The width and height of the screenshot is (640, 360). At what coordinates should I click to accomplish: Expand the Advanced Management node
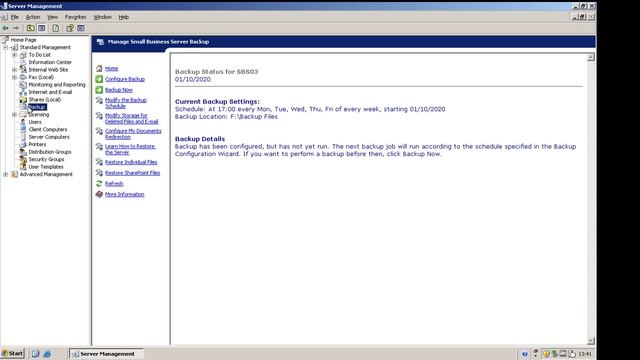(6, 174)
